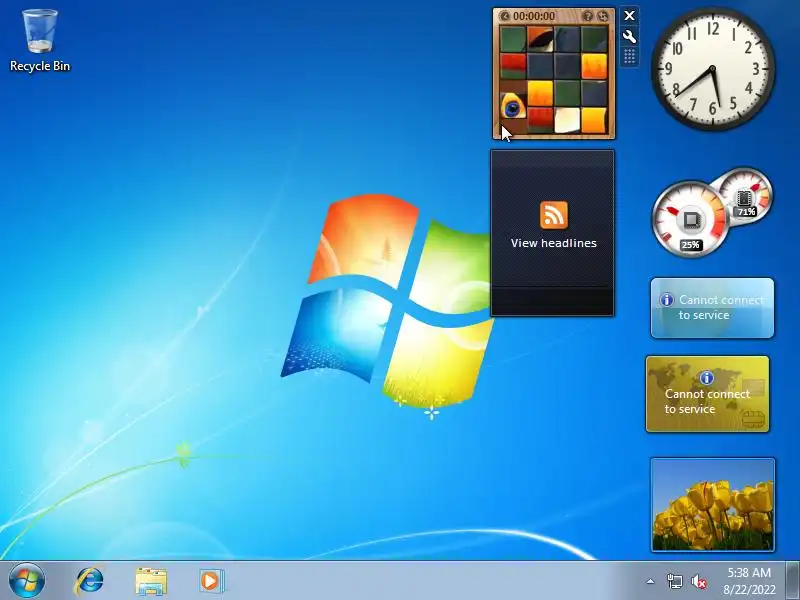This screenshot has width=800, height=600.
Task: Click the orange RSS feed icon
Action: click(554, 215)
